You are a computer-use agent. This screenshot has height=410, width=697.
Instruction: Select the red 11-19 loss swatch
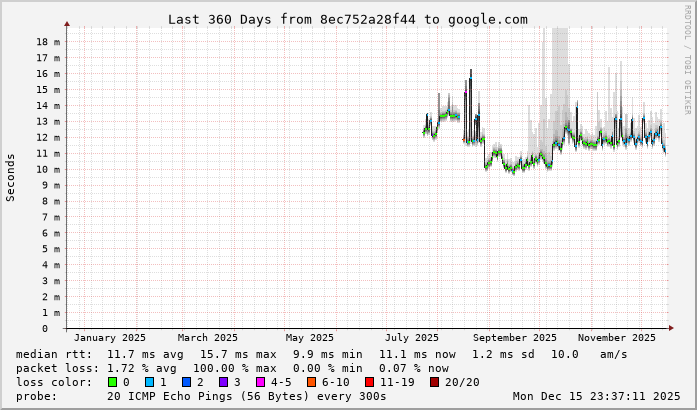(x=369, y=382)
